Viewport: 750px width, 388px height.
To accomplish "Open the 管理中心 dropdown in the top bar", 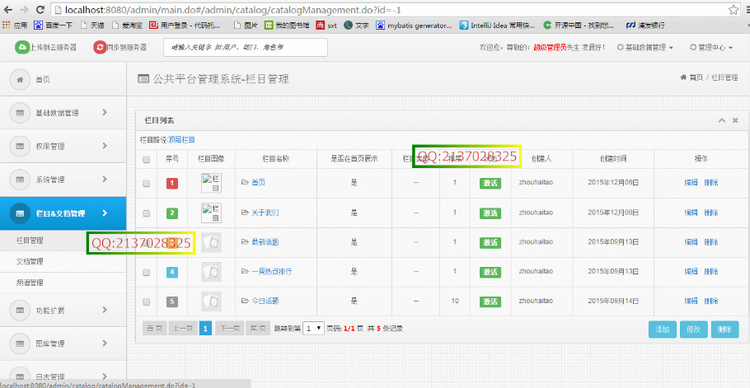I will click(x=711, y=47).
